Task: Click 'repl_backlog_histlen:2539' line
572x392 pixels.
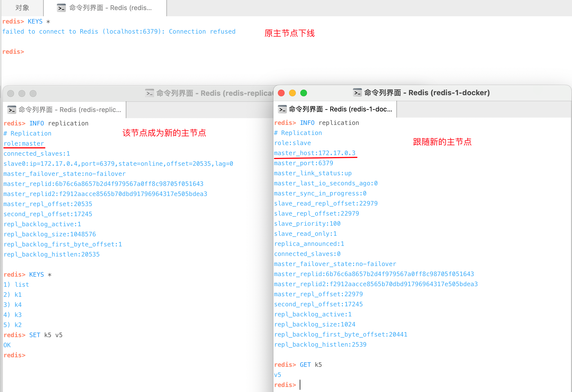Action: coord(320,345)
